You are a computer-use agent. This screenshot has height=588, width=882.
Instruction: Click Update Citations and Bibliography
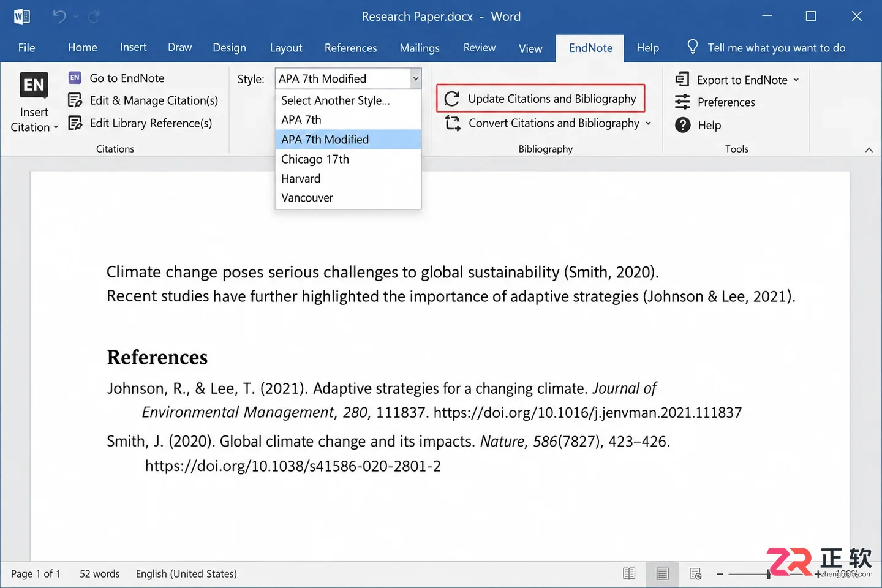[x=540, y=99]
